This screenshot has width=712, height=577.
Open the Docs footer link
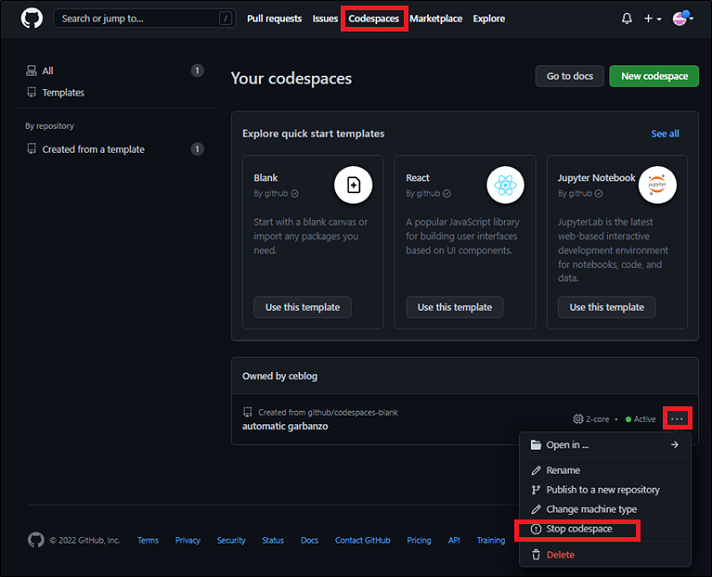[309, 540]
